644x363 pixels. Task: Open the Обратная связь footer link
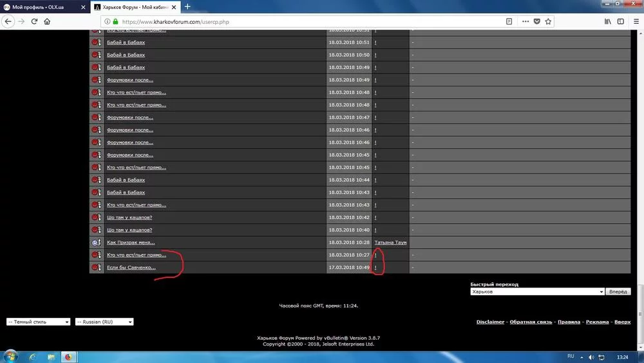pyautogui.click(x=531, y=322)
